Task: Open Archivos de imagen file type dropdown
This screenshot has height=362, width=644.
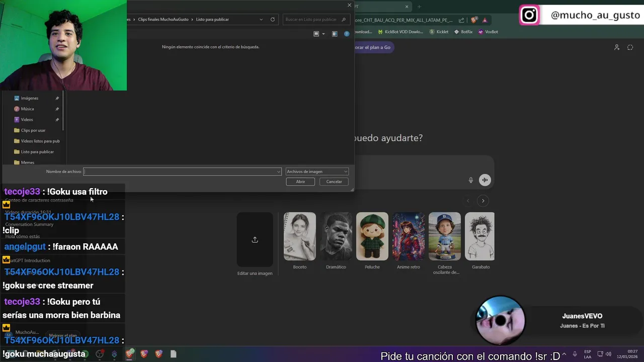Action: click(317, 171)
